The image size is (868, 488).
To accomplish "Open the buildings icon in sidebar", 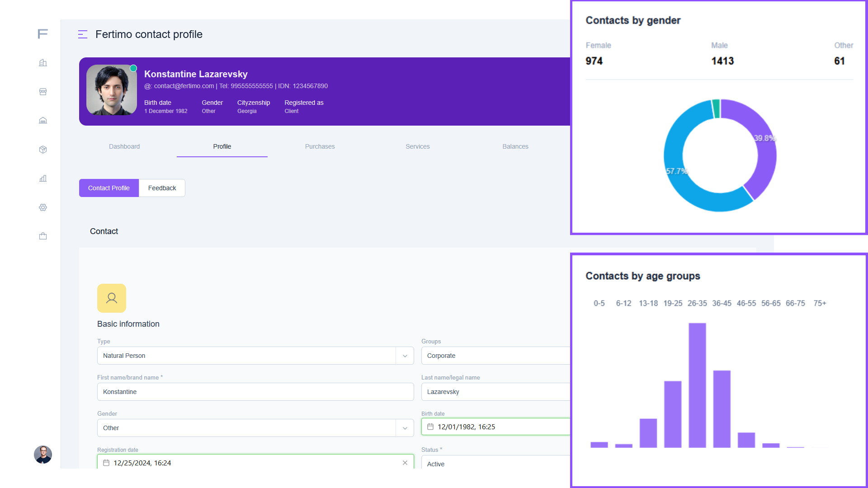I will 43,63.
